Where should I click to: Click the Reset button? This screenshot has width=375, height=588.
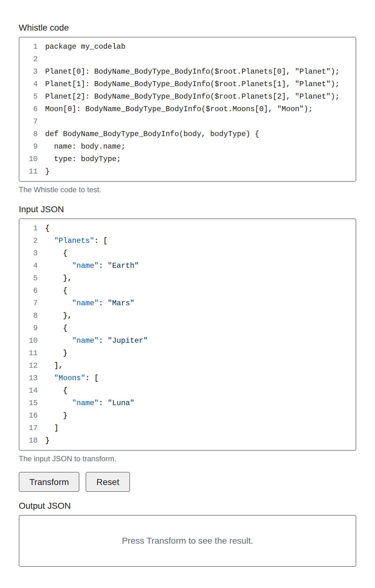click(108, 482)
